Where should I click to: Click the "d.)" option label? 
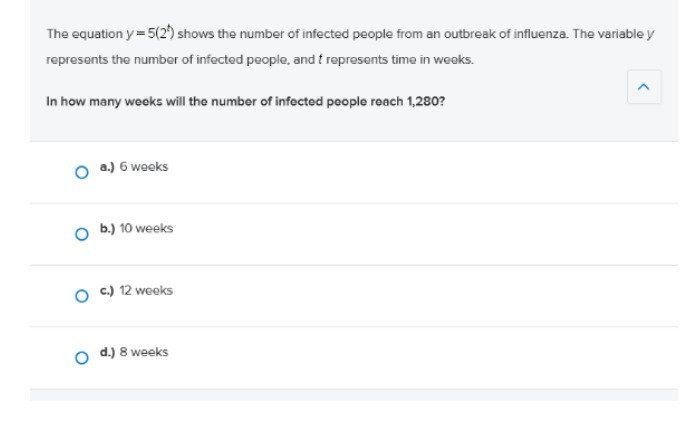[107, 353]
